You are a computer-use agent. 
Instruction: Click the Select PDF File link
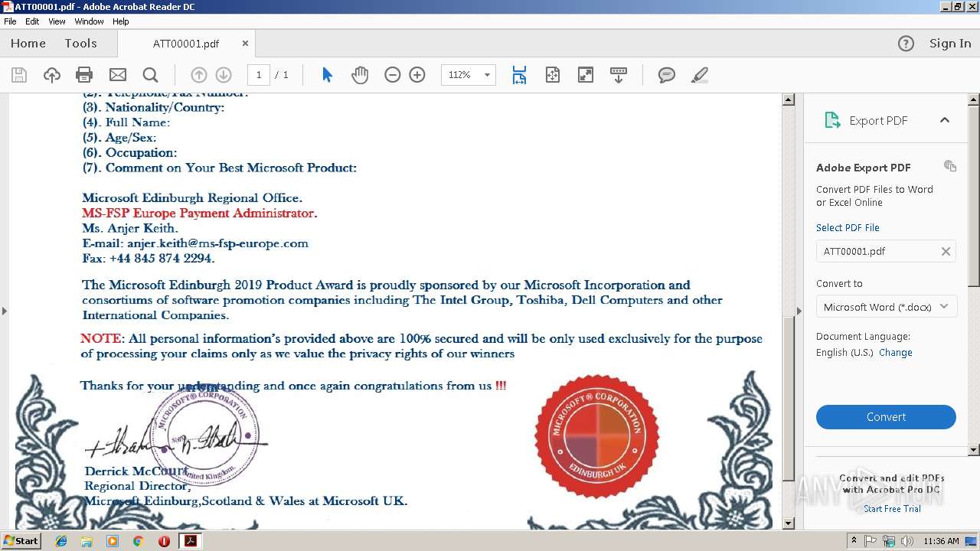tap(848, 227)
